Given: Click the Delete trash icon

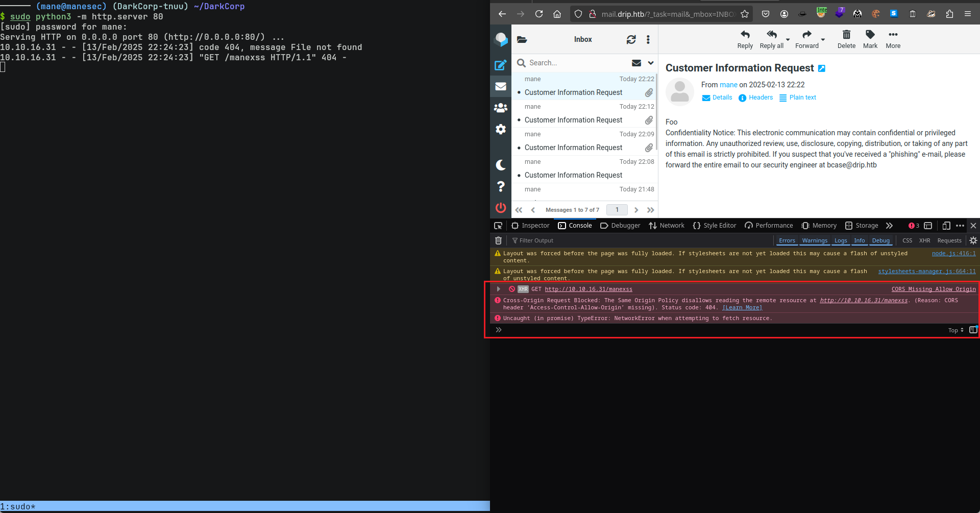Looking at the screenshot, I should pyautogui.click(x=846, y=39).
